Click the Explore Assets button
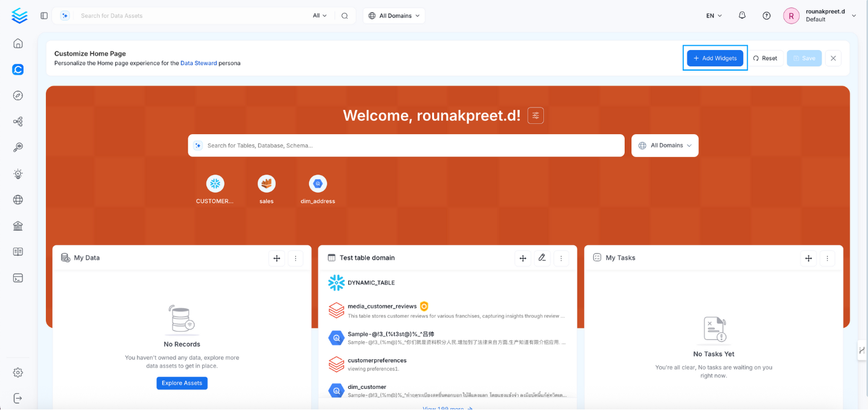Viewport: 868px width, 410px height. (182, 383)
